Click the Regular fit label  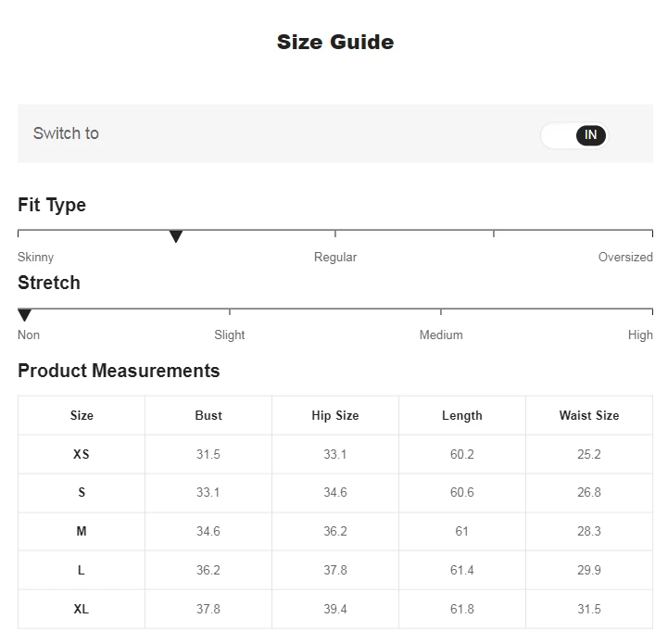(x=335, y=257)
